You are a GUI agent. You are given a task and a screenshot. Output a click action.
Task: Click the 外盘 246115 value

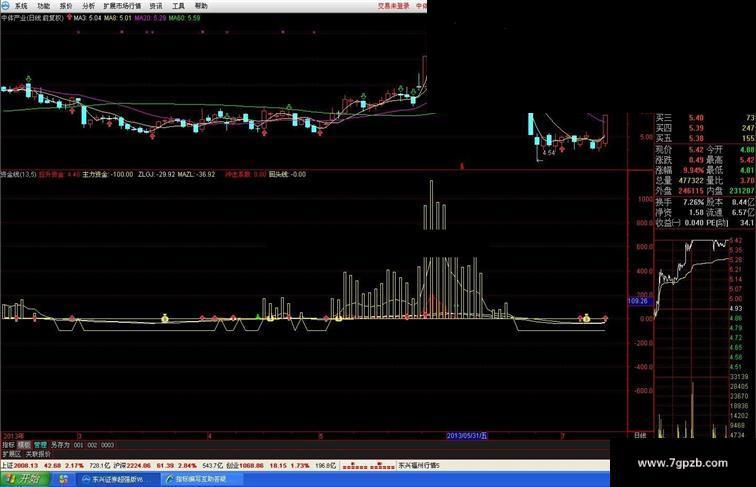[691, 191]
